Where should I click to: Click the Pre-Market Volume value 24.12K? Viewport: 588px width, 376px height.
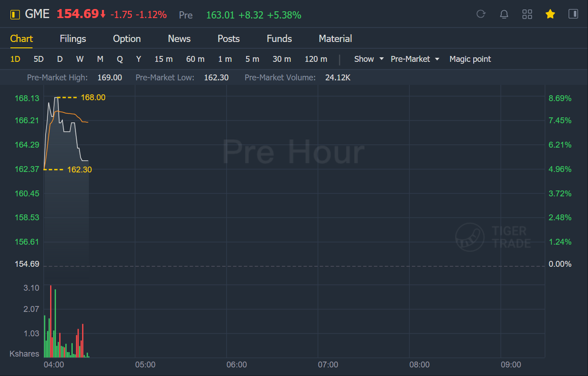(338, 78)
